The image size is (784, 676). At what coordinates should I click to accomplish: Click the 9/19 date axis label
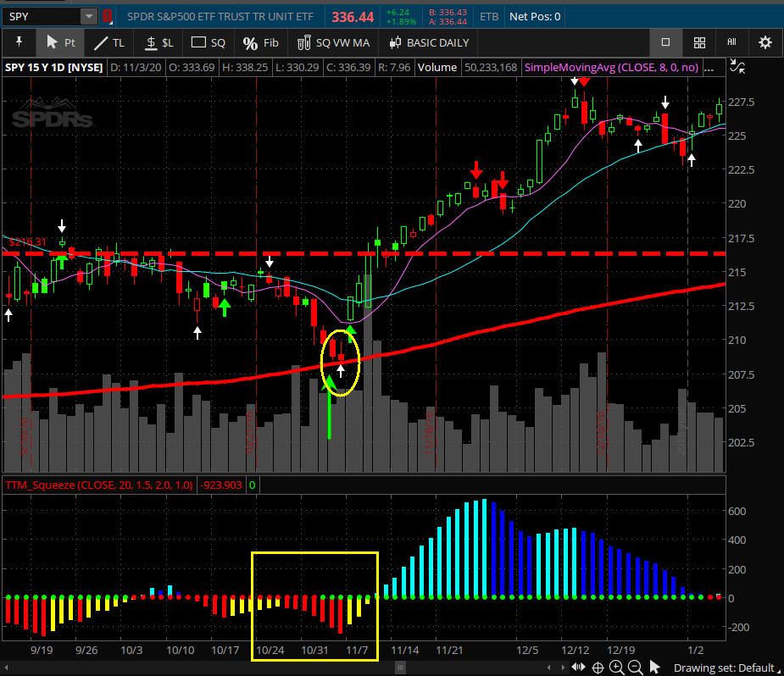click(42, 650)
